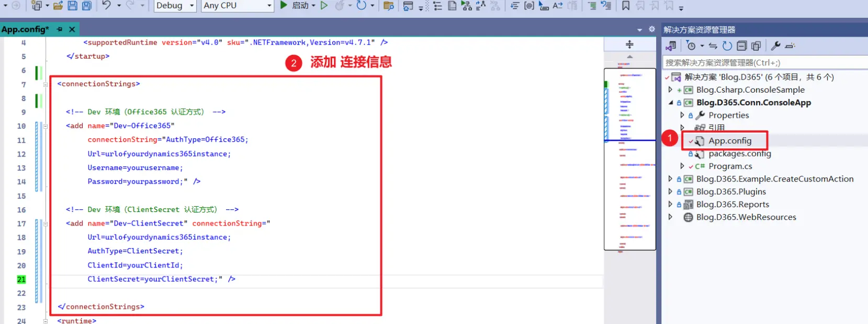868x324 pixels.
Task: Close the App.config tab
Action: 72,29
